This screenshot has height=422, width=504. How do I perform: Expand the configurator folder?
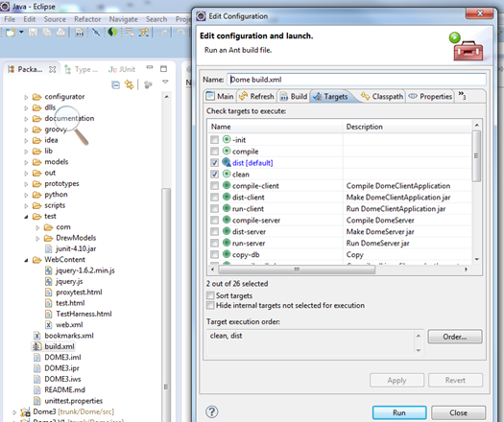tap(26, 97)
